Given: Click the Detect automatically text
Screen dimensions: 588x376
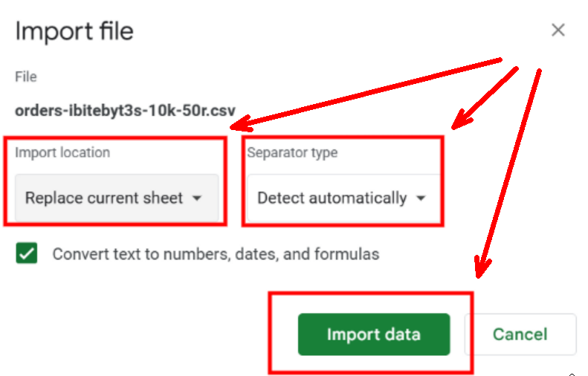Looking at the screenshot, I should [332, 198].
